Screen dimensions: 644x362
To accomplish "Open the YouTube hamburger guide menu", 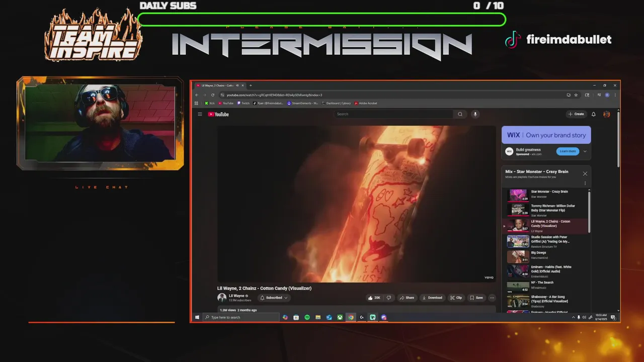I will tap(200, 114).
